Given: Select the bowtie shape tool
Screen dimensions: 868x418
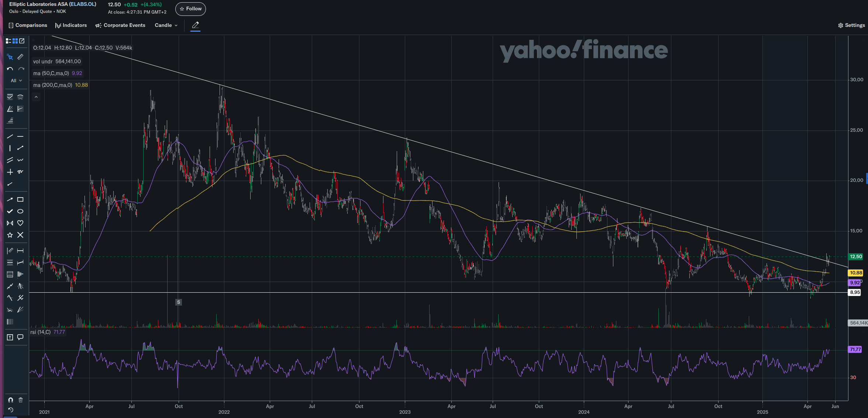Looking at the screenshot, I should pyautogui.click(x=10, y=223).
